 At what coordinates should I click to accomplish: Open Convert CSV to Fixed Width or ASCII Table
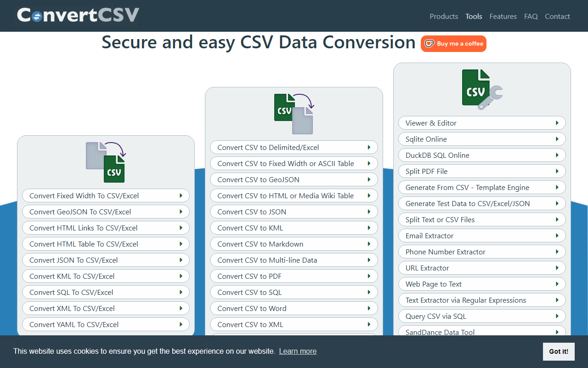[294, 163]
